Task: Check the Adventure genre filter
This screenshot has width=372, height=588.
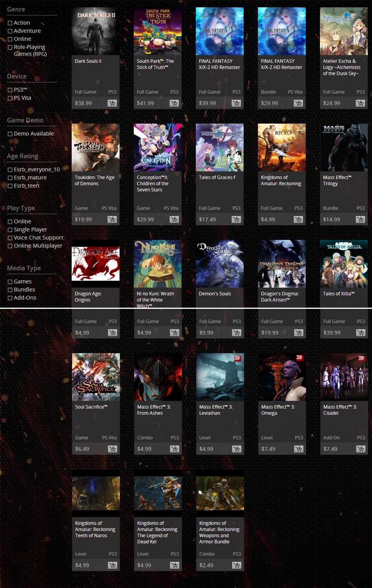Action: click(10, 31)
